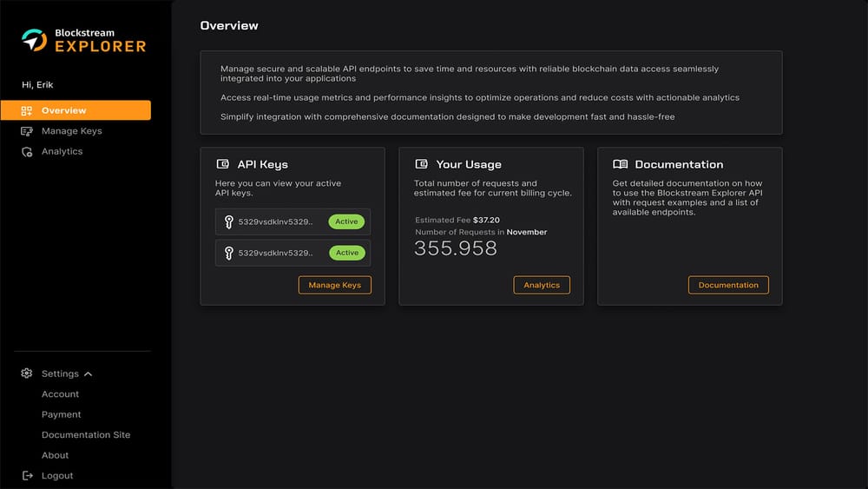Click the Documentation card title
This screenshot has width=868, height=489.
click(x=679, y=164)
